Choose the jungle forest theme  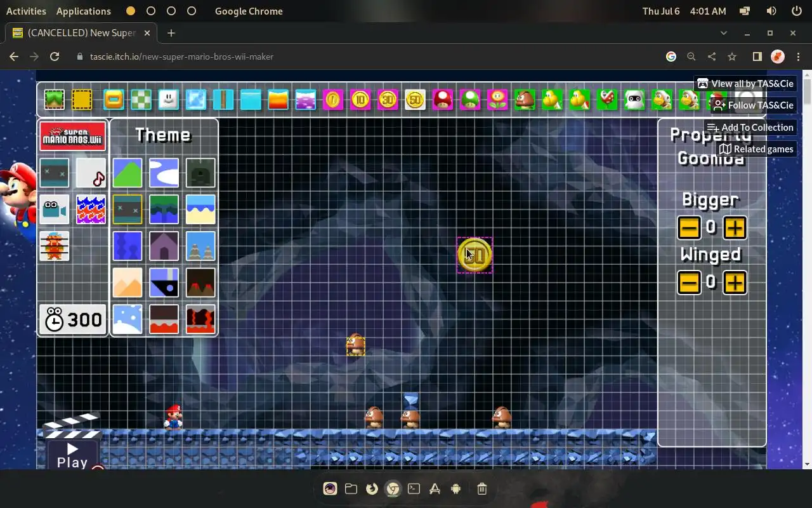tap(164, 210)
